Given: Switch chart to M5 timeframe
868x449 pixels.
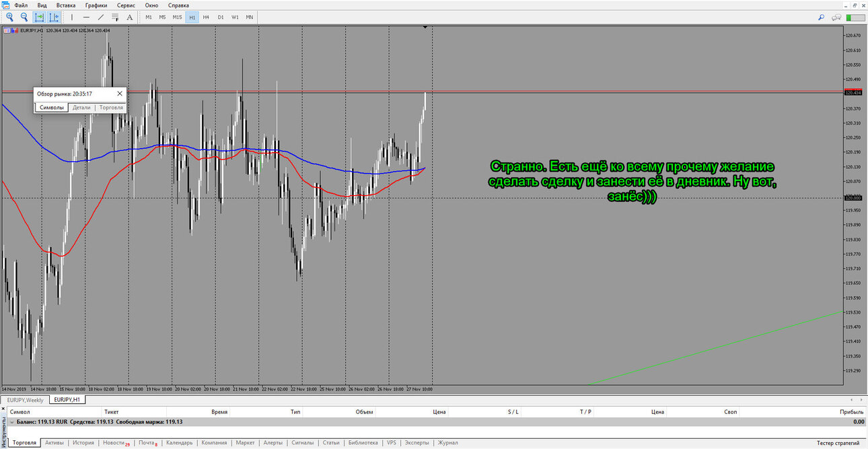Looking at the screenshot, I should (x=162, y=17).
